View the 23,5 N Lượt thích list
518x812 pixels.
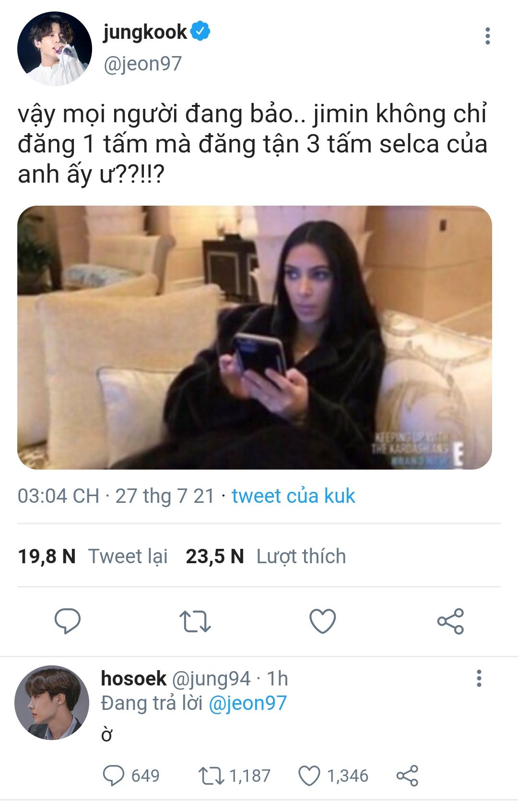(266, 557)
